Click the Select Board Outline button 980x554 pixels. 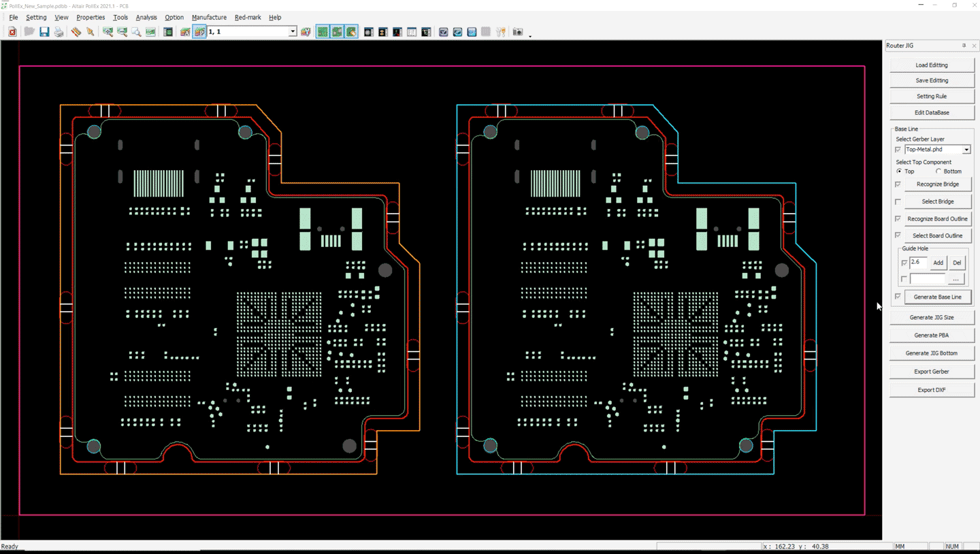(x=938, y=235)
